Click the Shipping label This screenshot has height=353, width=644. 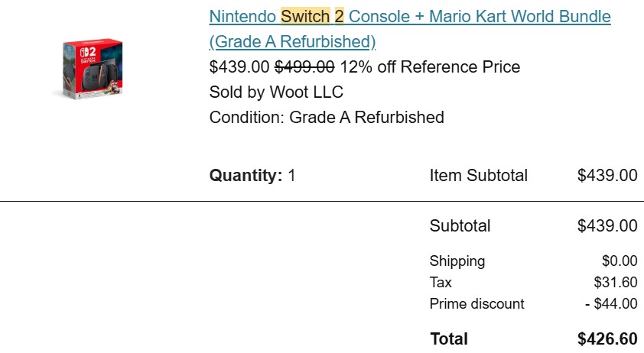[457, 261]
